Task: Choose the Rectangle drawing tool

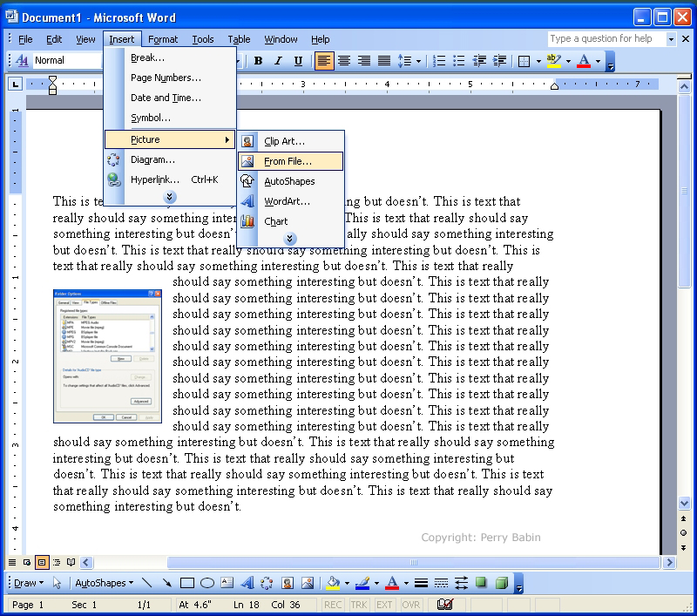Action: [x=187, y=583]
